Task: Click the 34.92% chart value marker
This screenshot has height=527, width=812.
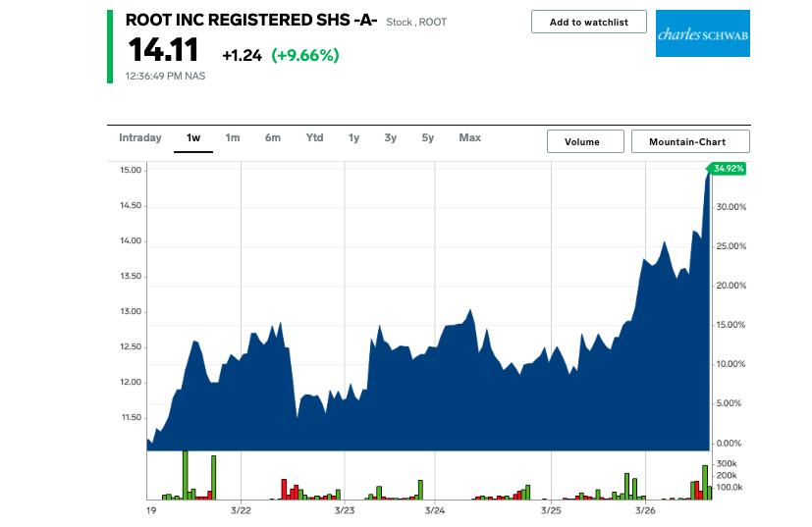Action: (728, 168)
